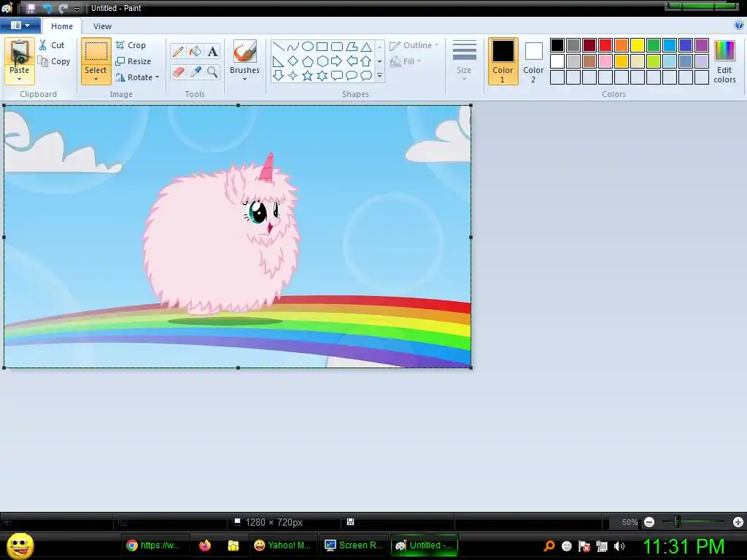
Task: Set Color 1 as active color
Action: coord(503,61)
